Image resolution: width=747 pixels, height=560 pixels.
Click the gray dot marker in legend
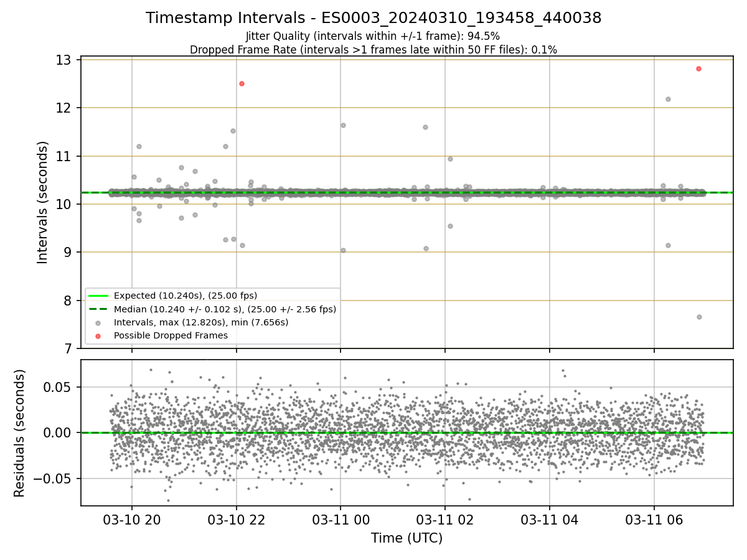tap(98, 322)
